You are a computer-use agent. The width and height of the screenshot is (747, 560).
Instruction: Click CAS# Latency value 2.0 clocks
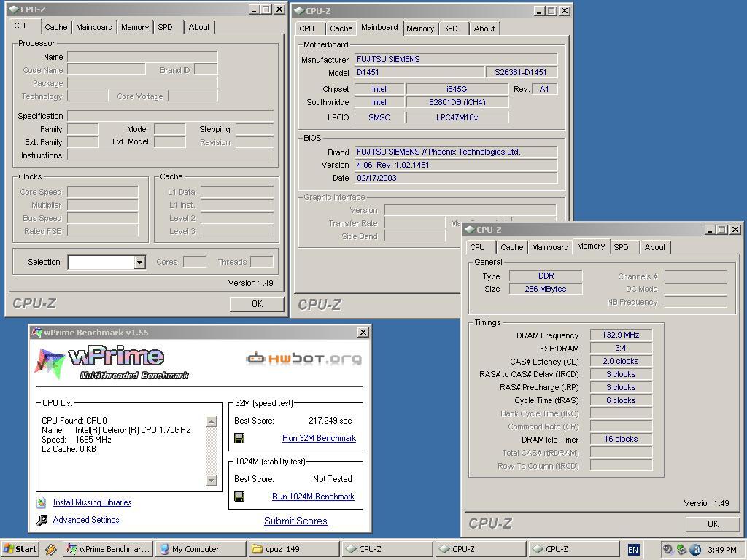pos(621,361)
